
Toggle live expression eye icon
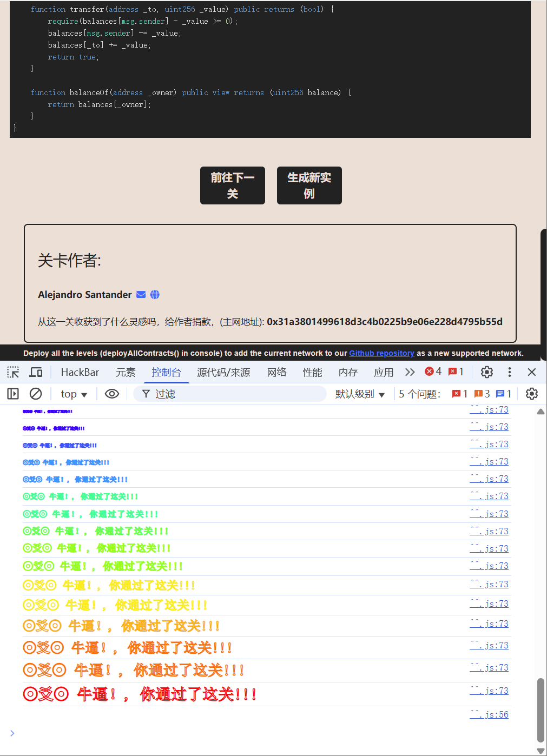tap(112, 394)
